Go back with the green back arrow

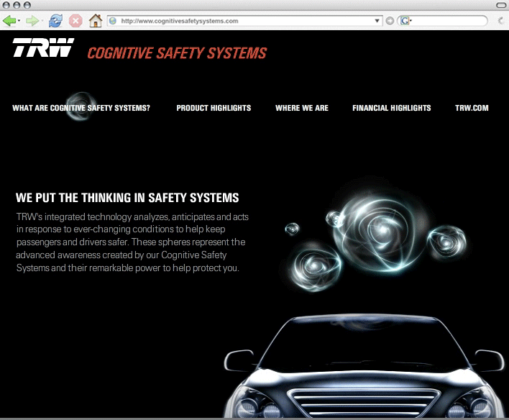click(x=9, y=21)
